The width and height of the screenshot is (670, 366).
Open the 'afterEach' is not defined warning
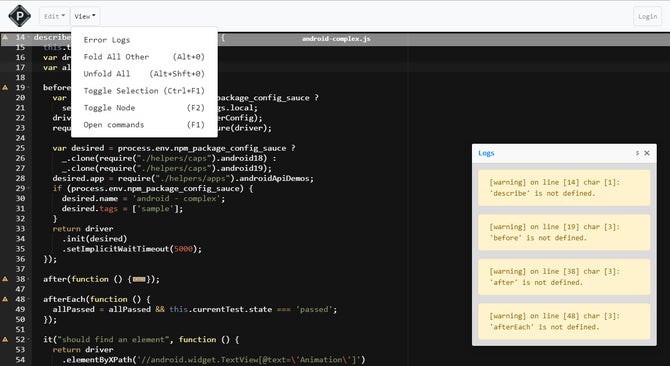[x=564, y=322]
